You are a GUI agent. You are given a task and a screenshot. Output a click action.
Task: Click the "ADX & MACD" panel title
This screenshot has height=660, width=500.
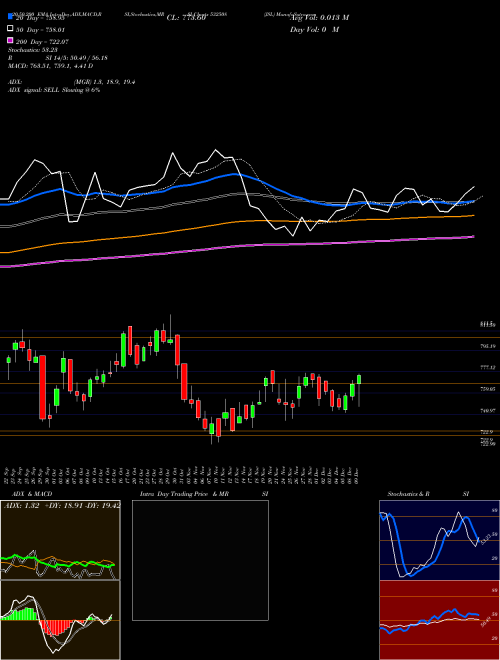coord(32,494)
